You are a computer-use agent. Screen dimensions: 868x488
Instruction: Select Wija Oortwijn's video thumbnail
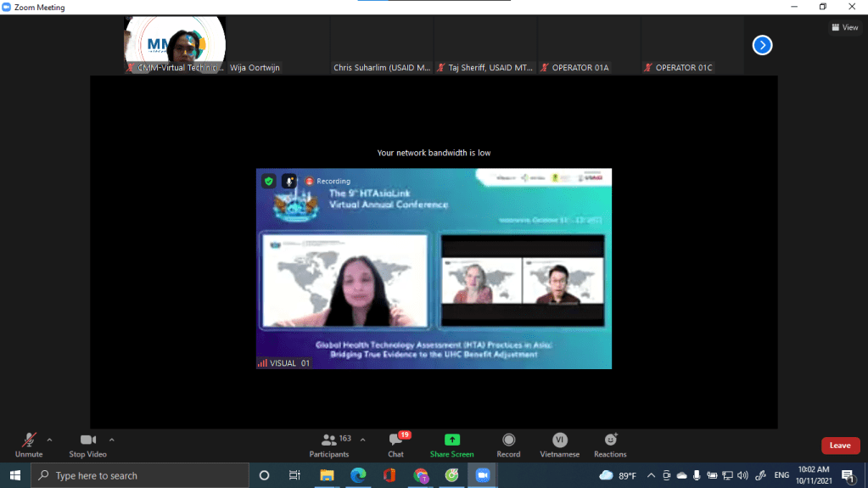click(x=277, y=44)
